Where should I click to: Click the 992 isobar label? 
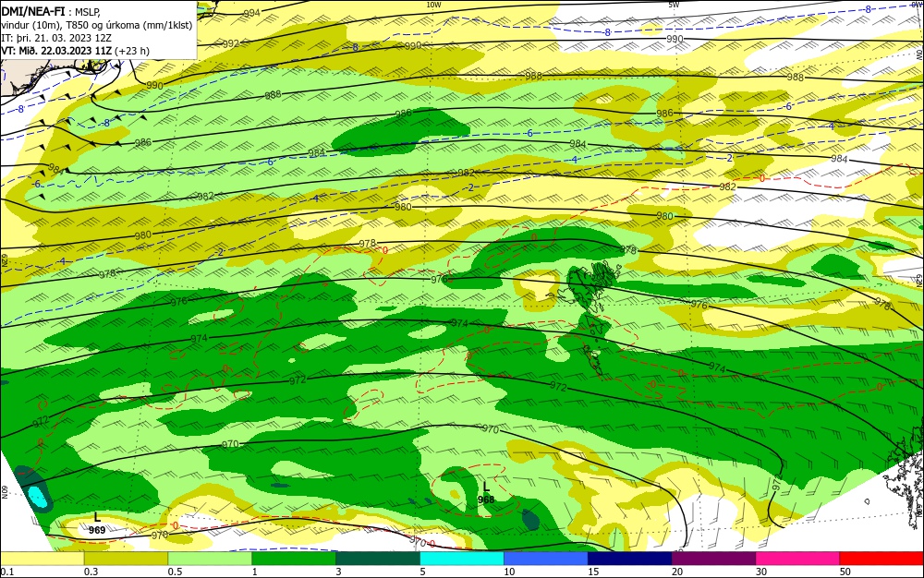click(x=231, y=43)
